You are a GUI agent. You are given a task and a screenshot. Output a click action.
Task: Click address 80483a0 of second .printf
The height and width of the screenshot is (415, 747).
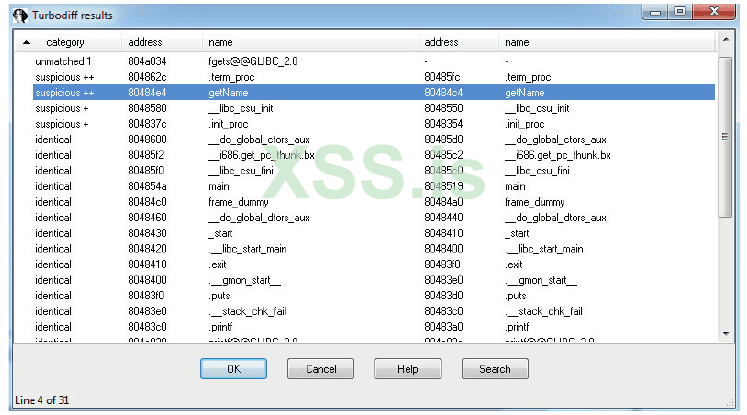444,327
